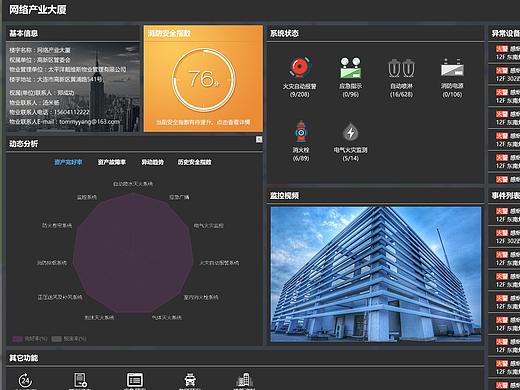520x390 pixels.
Task: Switch to the 资产完好率 tab
Action: (68, 162)
